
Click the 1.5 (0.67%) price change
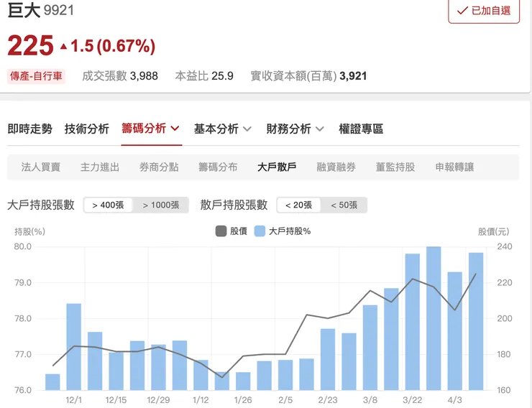pos(113,46)
